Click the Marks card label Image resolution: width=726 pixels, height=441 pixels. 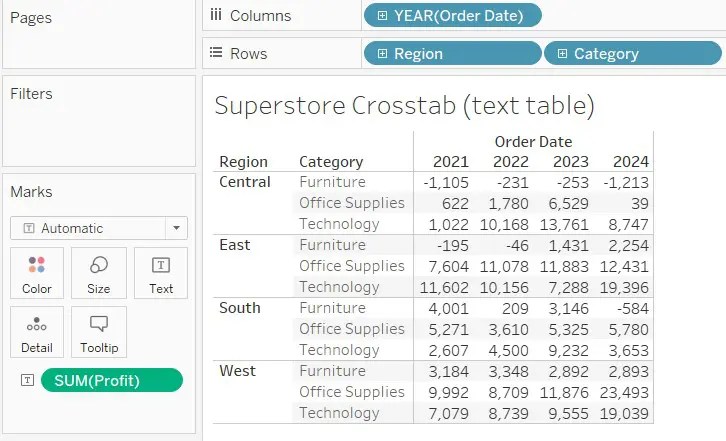point(31,192)
